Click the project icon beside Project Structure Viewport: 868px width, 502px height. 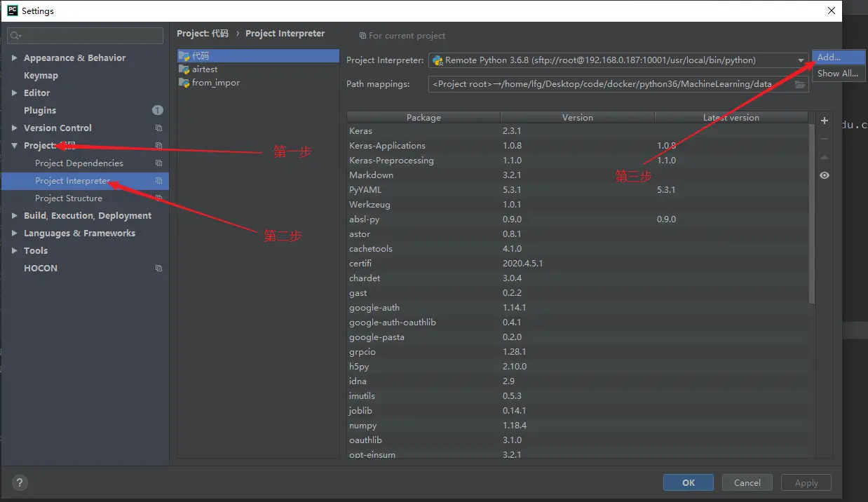(x=158, y=198)
